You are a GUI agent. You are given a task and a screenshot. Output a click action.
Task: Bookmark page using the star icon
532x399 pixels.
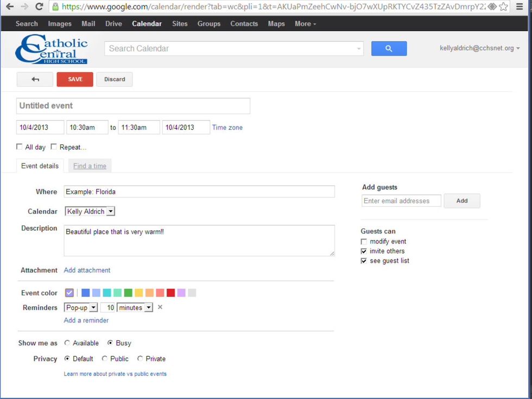click(504, 7)
